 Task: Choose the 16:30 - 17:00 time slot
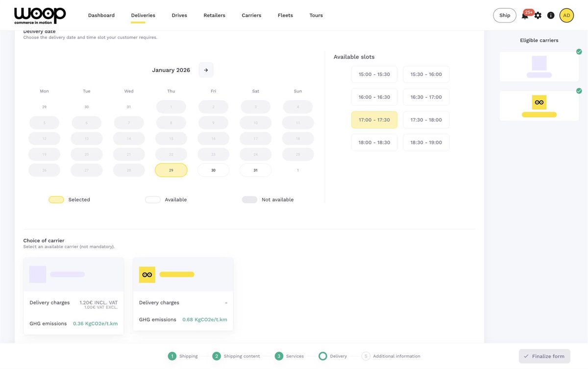tap(426, 97)
